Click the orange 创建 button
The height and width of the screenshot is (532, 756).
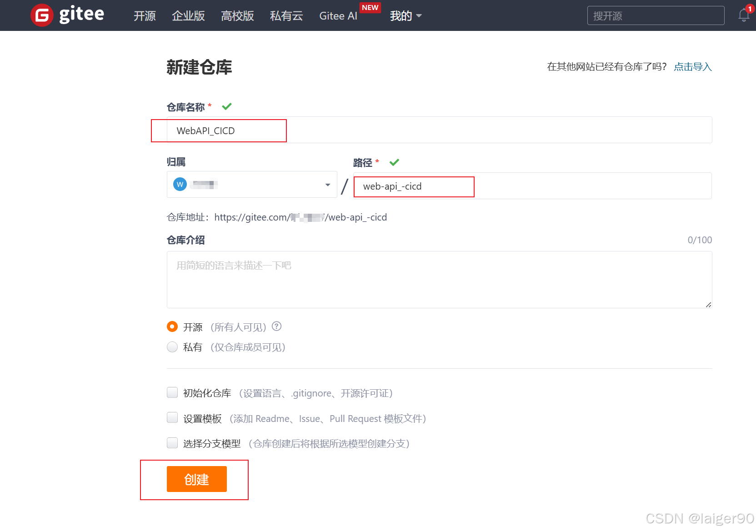[197, 479]
